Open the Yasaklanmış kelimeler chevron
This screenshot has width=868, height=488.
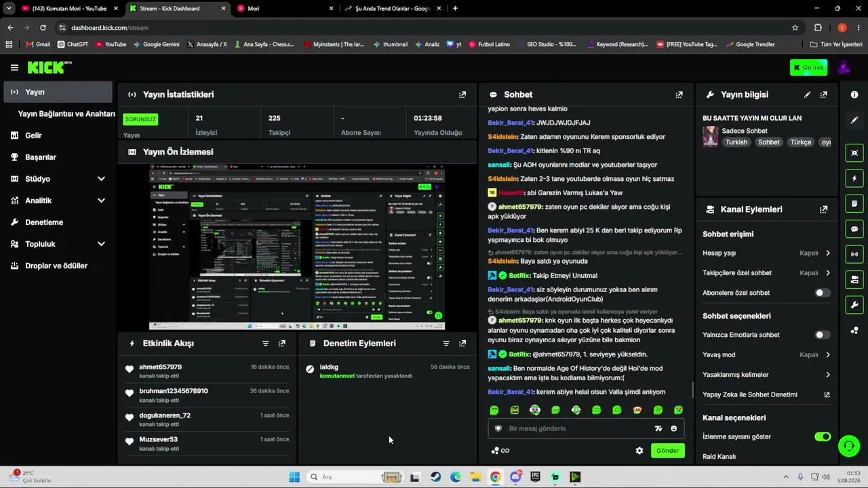tap(828, 375)
